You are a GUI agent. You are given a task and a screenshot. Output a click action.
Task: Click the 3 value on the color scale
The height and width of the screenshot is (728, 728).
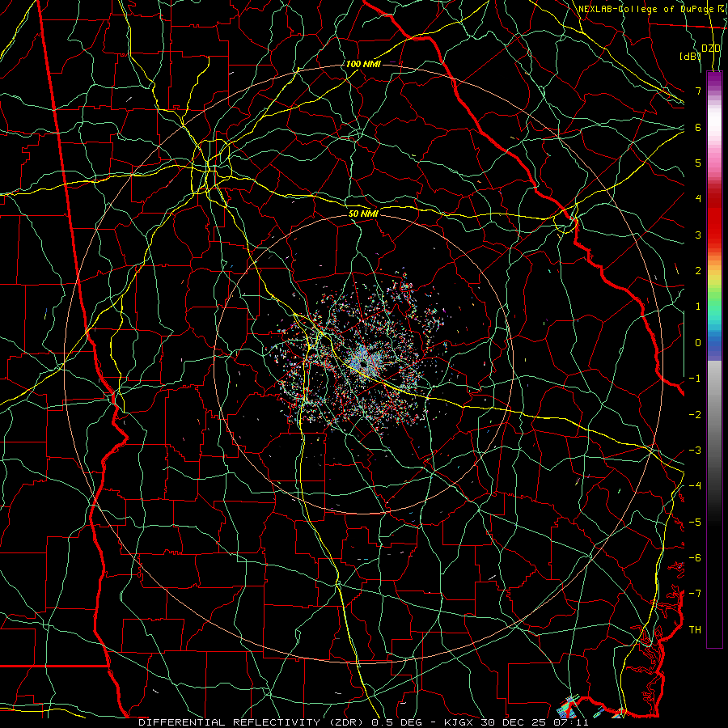click(698, 235)
